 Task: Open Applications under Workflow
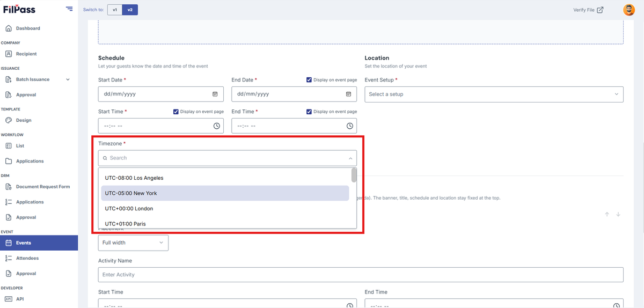(x=30, y=161)
